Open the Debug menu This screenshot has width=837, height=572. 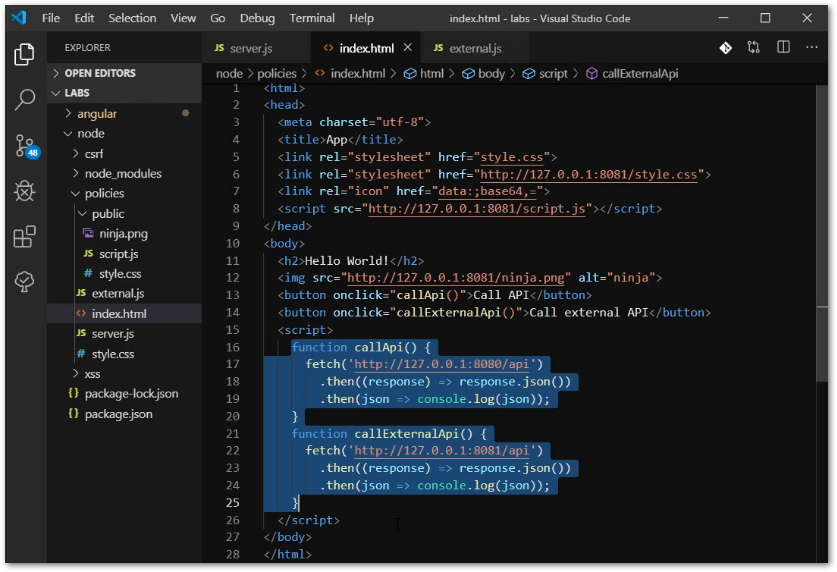point(257,18)
